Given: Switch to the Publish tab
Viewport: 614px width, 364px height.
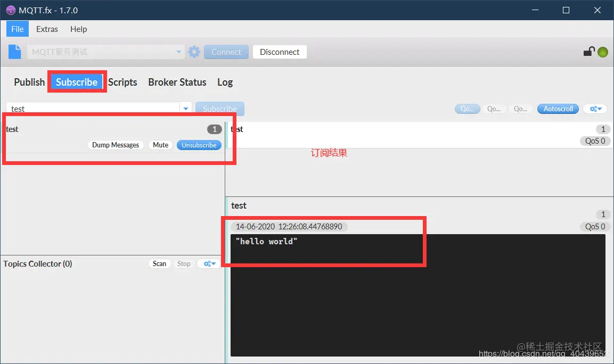Looking at the screenshot, I should point(29,82).
